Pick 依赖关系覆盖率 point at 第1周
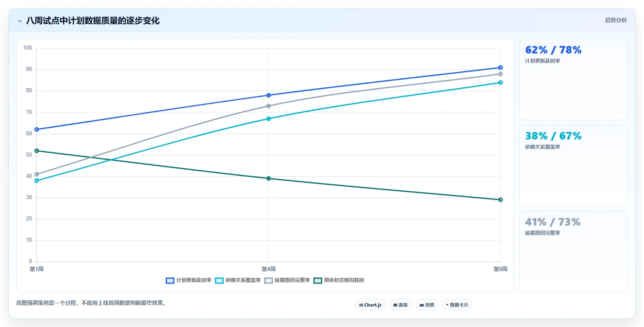The width and height of the screenshot is (644, 327). (37, 181)
